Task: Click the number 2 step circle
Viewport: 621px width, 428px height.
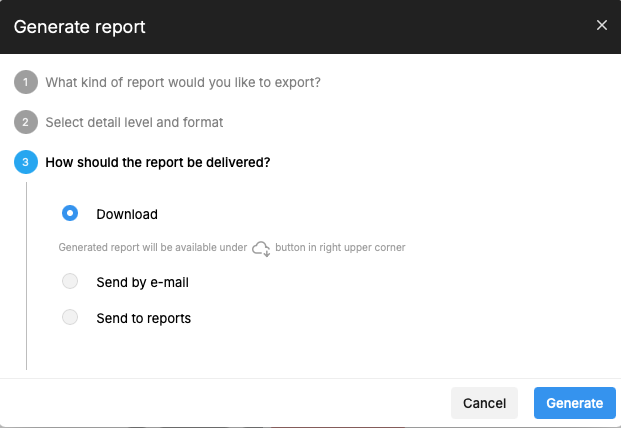Action: (26, 122)
